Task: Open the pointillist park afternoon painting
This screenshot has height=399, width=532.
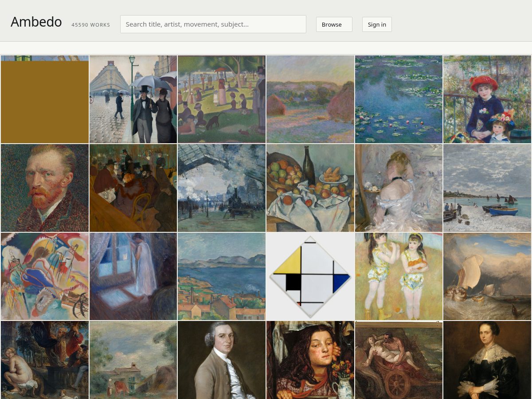Action: pos(222,99)
